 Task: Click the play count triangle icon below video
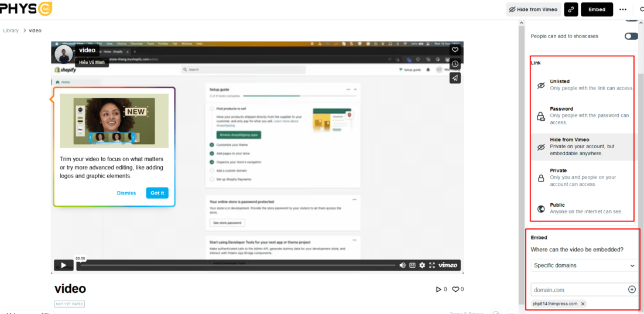(439, 289)
